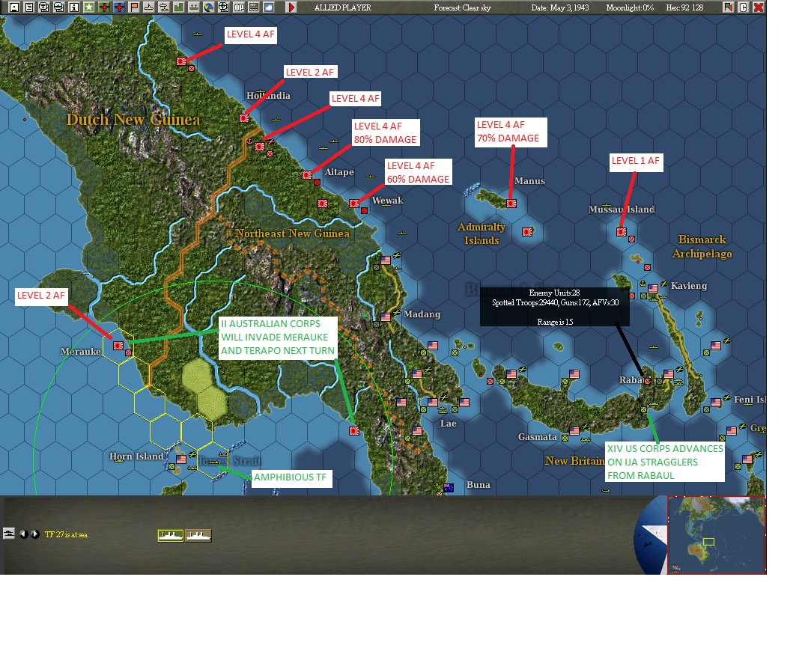
Task: Select the US flag base at Madang
Action: [x=386, y=317]
